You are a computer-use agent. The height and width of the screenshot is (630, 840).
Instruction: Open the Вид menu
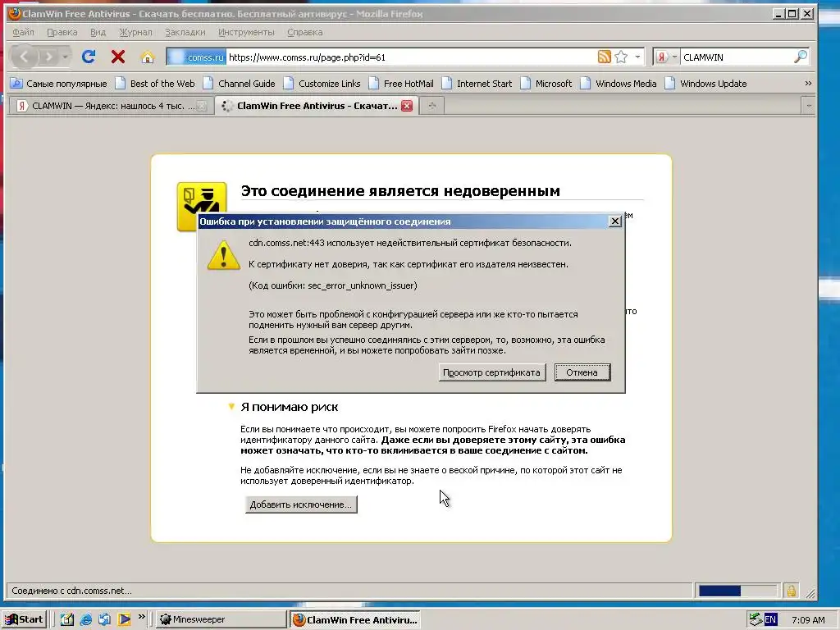click(x=98, y=32)
